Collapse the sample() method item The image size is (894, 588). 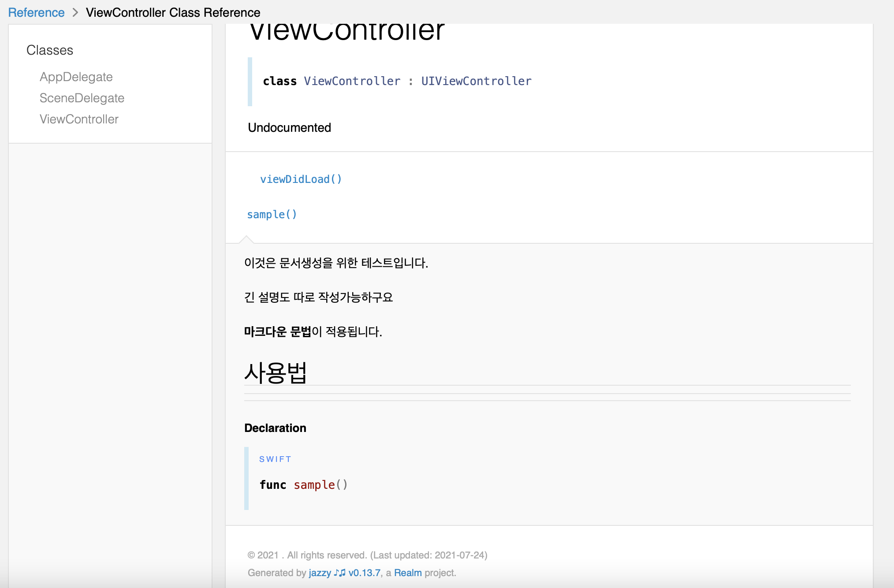point(272,214)
